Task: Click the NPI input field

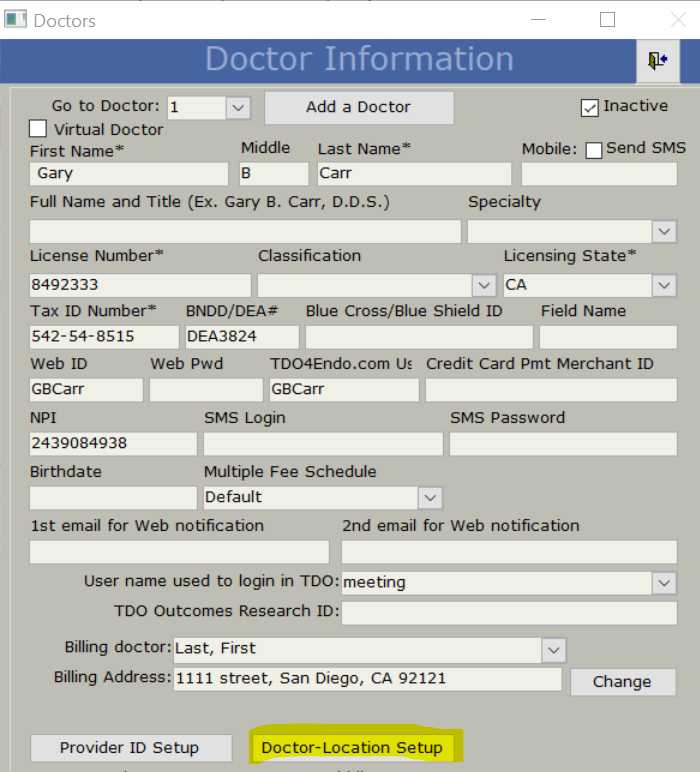Action: [x=113, y=443]
